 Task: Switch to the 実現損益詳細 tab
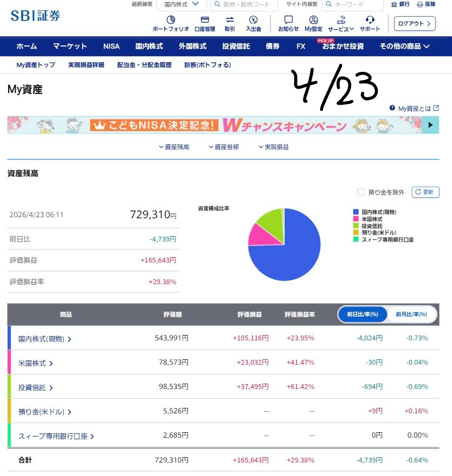coord(86,65)
